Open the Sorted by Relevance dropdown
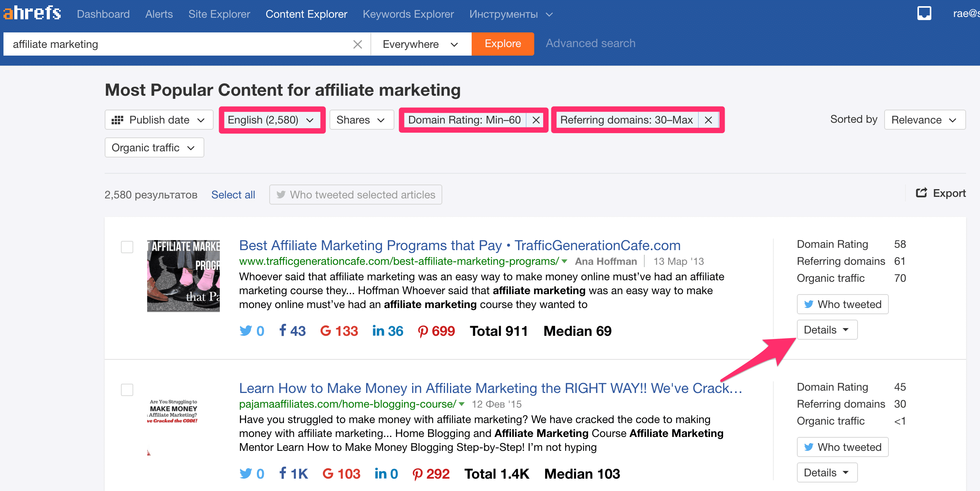 924,120
